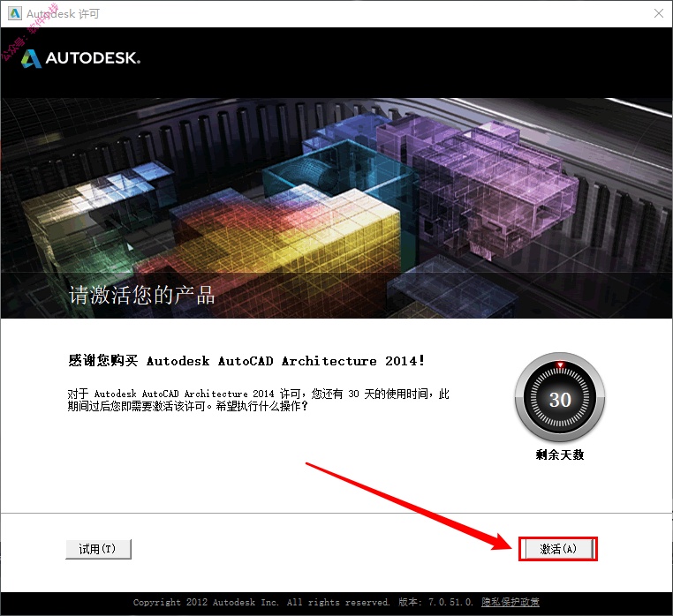Open the 隐私保护政策 privacy policy link
Image resolution: width=673 pixels, height=616 pixels.
510,602
